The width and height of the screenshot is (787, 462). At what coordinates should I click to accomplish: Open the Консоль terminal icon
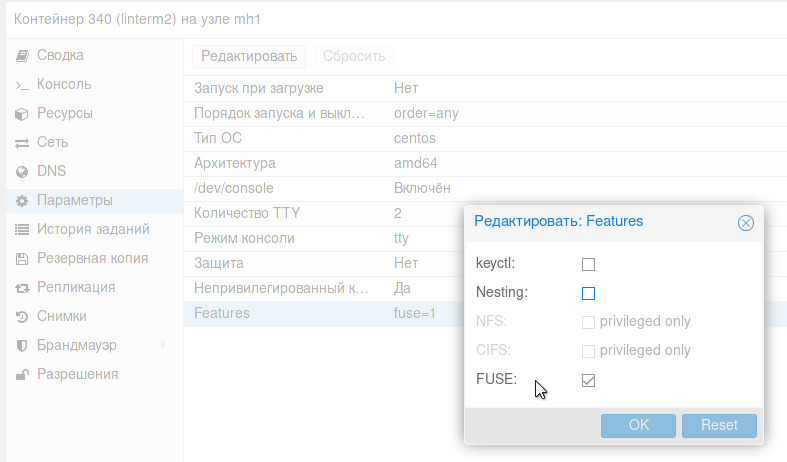click(x=22, y=85)
